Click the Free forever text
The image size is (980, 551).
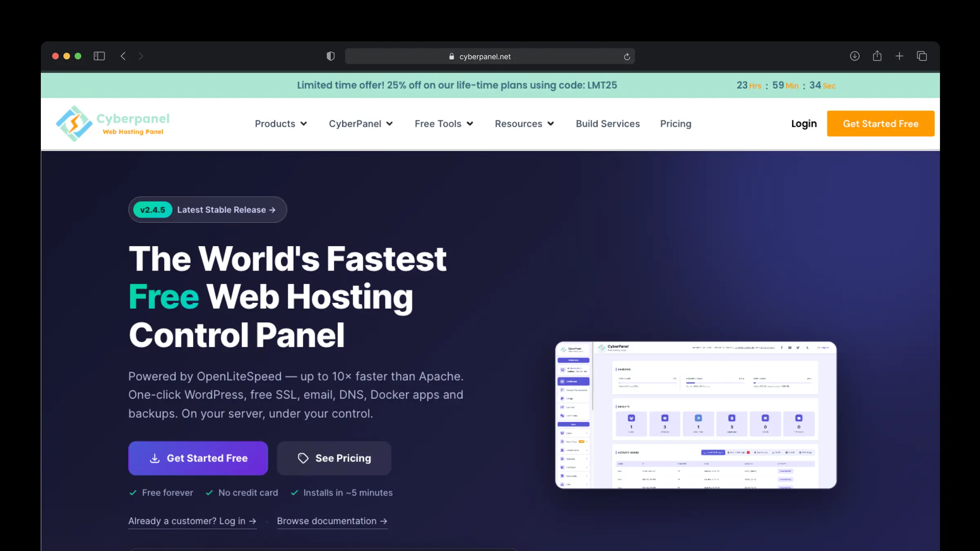point(167,493)
